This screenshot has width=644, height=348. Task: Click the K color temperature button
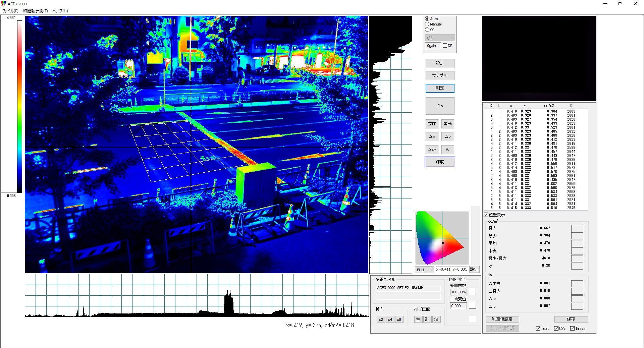click(447, 150)
